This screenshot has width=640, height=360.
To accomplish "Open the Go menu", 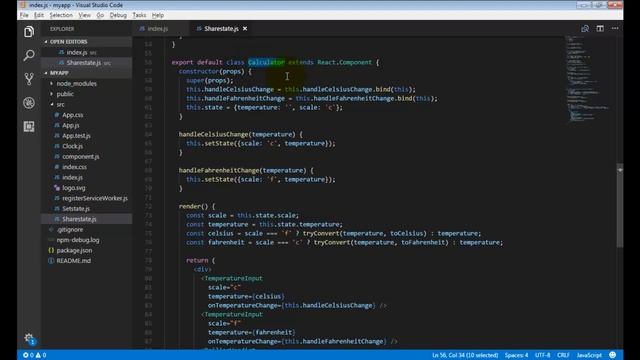I will coord(100,15).
